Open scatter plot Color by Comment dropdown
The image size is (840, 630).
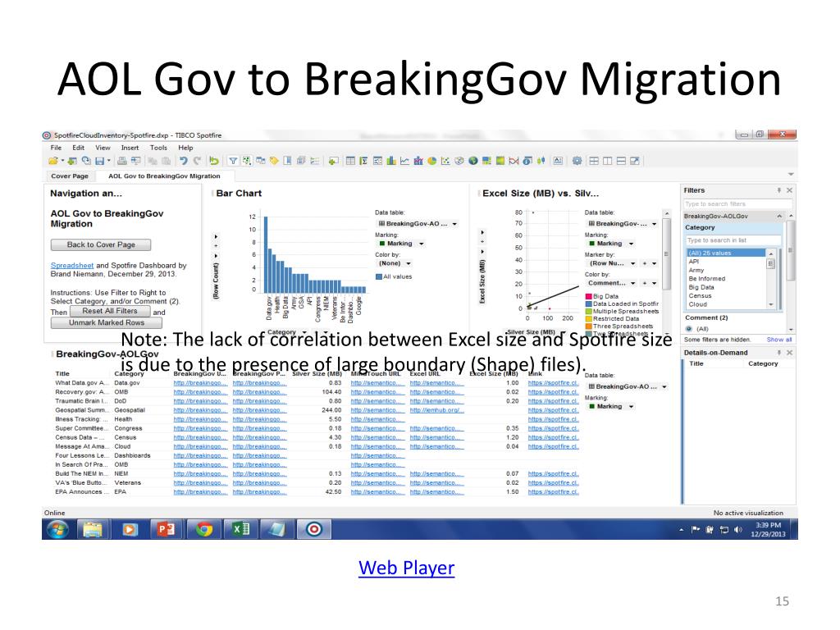coord(632,283)
